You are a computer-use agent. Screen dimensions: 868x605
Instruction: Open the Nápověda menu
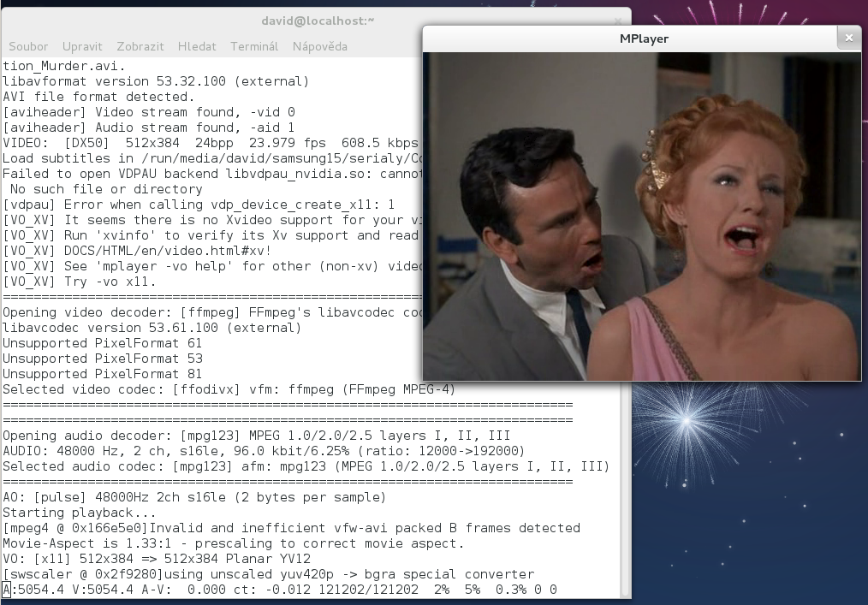tap(320, 46)
